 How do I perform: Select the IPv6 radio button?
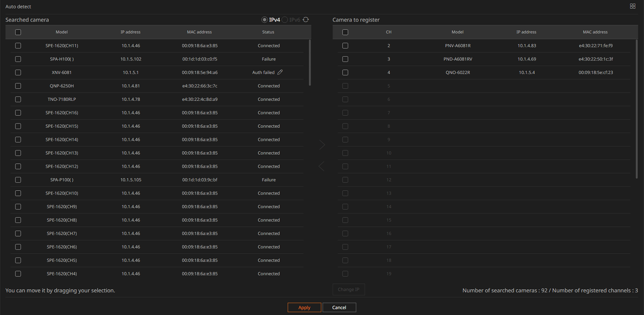285,20
